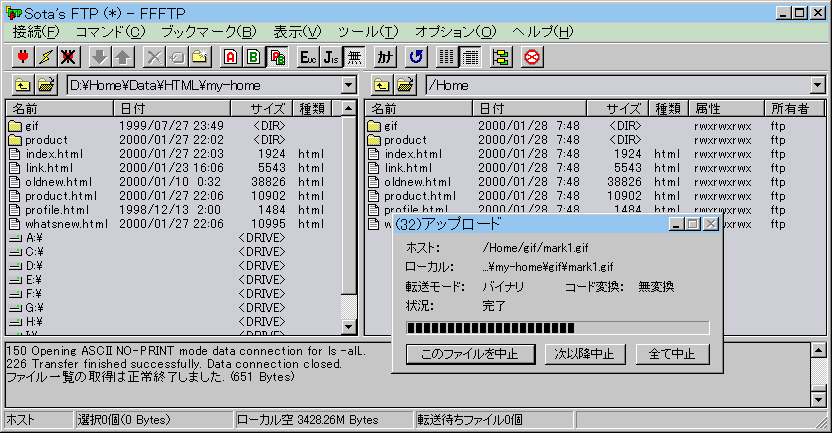
Task: Switch to details view icon
Action: [x=470, y=57]
